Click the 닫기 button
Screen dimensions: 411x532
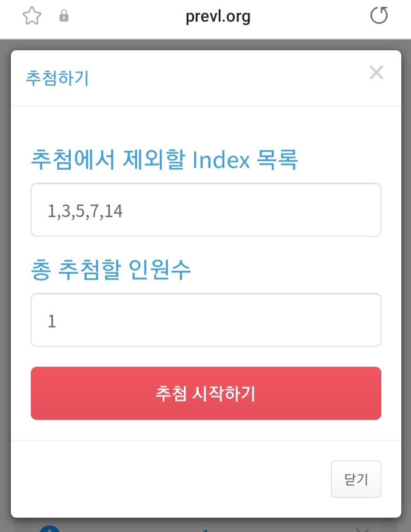[x=356, y=479]
